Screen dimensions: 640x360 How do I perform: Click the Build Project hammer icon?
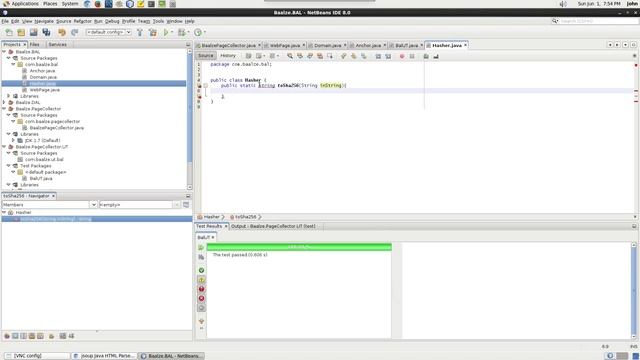[140, 32]
